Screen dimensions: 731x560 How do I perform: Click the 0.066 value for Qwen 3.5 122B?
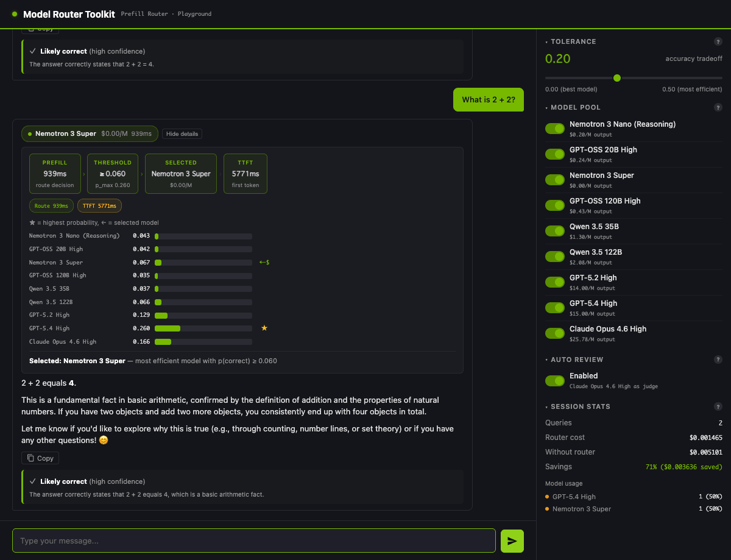(141, 302)
